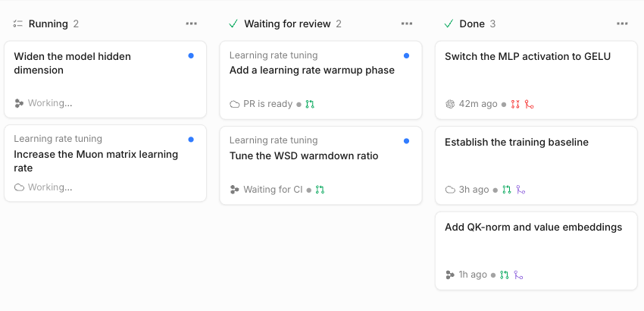
Task: Open the Done column three-dot menu
Action: click(622, 24)
